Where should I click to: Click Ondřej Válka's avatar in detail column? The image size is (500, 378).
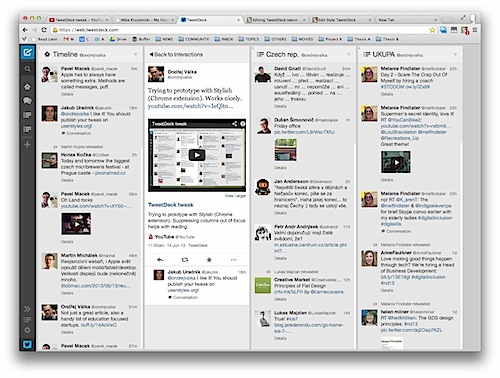(156, 74)
